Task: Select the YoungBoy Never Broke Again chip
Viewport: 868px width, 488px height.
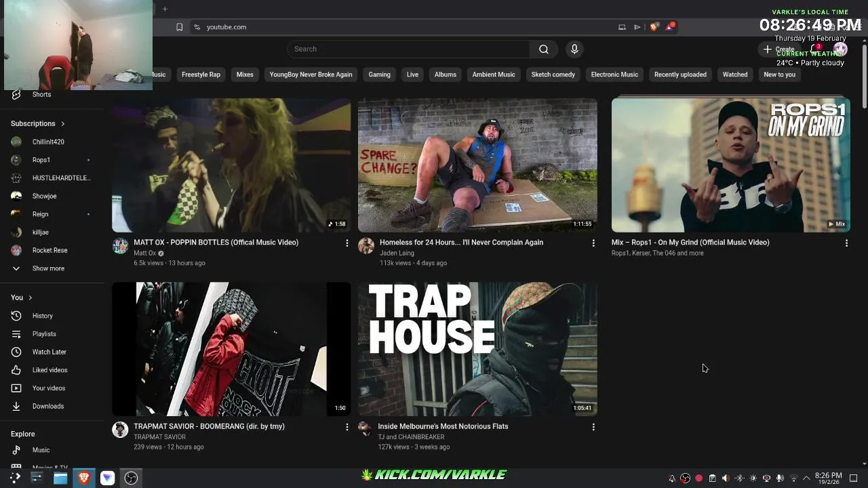Action: tap(311, 75)
